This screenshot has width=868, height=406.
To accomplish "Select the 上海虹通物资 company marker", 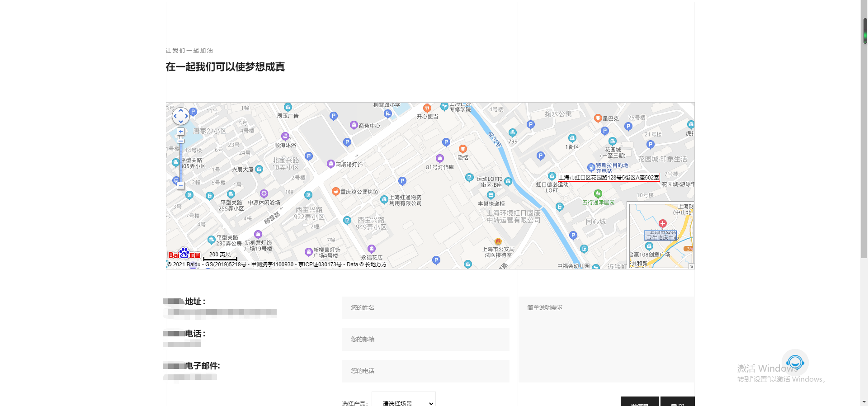I will (384, 199).
